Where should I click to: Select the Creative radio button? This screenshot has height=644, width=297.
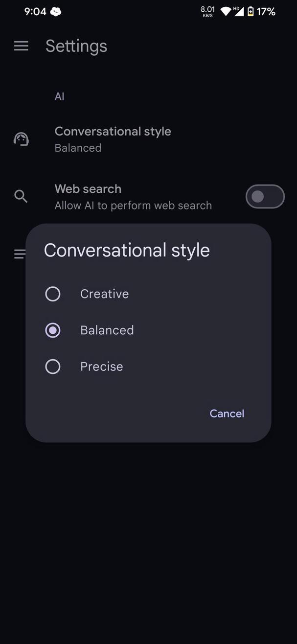click(x=53, y=294)
